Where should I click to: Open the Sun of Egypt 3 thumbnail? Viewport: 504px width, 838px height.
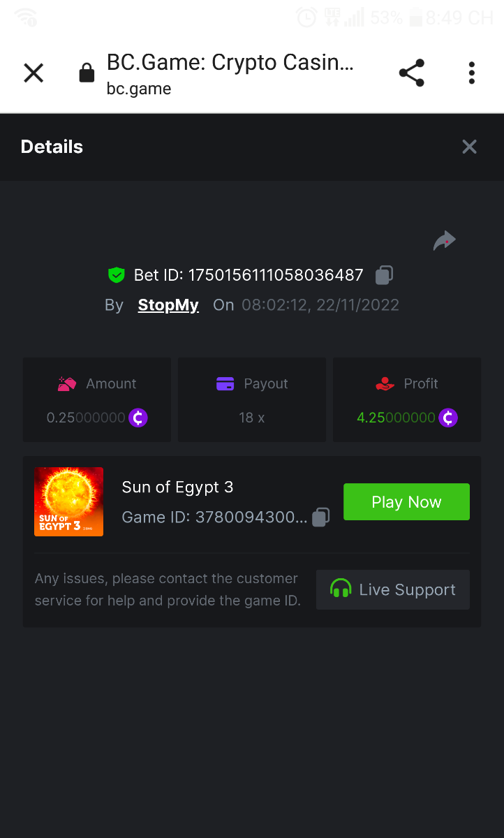pyautogui.click(x=68, y=501)
